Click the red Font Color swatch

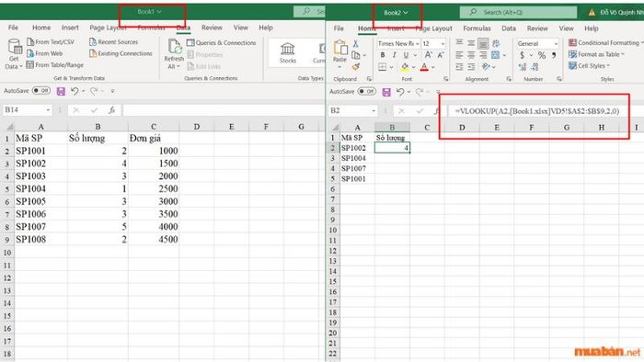[x=424, y=67]
